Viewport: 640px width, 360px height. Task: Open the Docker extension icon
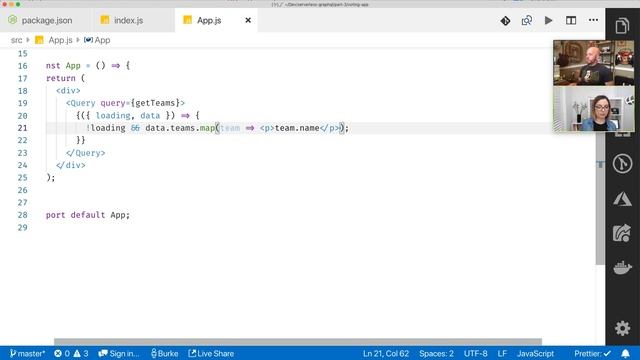[x=622, y=268]
